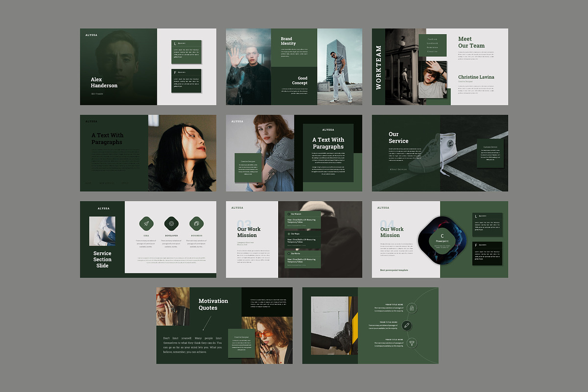
Task: Click the 'Best powerpoint template' text
Action: tap(394, 270)
